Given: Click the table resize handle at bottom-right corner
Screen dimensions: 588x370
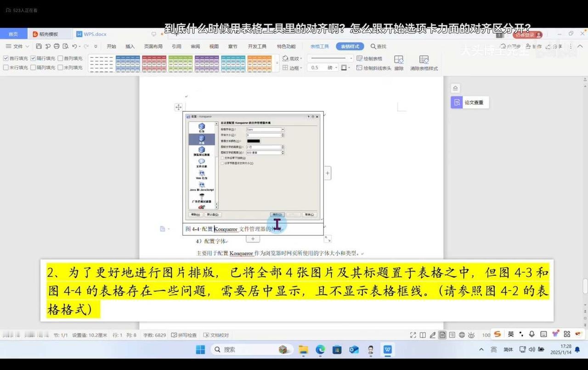Looking at the screenshot, I should click(328, 239).
